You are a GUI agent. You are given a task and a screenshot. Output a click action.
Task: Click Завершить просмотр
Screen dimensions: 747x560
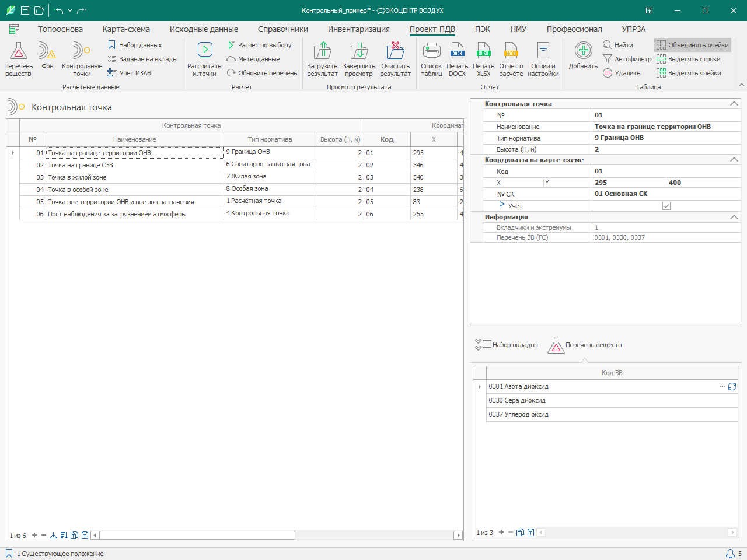[359, 59]
